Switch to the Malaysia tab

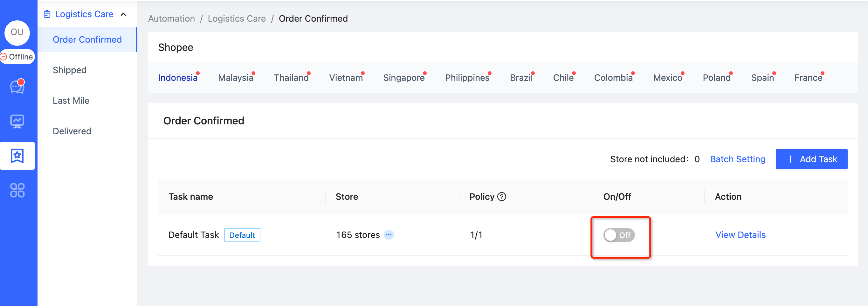pos(235,78)
